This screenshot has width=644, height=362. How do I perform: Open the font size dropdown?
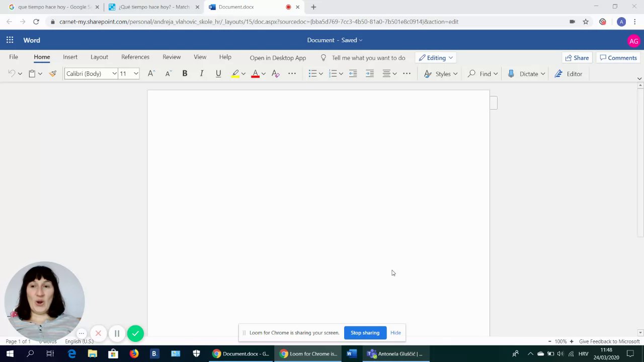click(136, 74)
